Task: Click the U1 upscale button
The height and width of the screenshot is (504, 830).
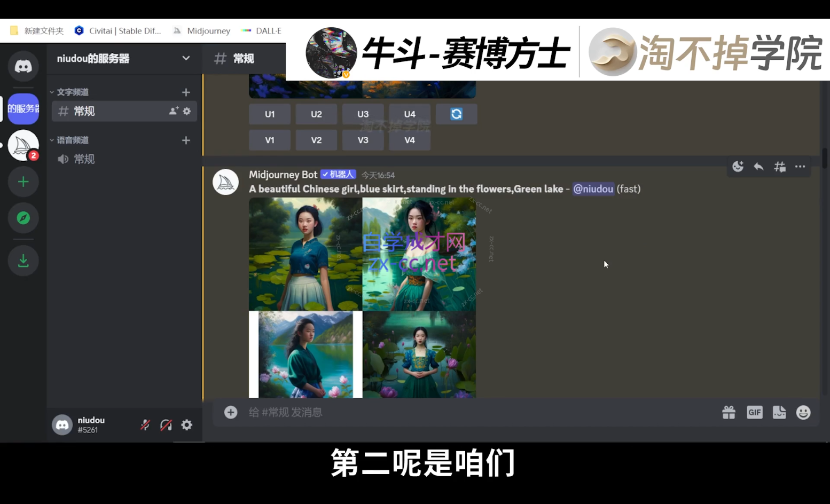Action: coord(270,114)
